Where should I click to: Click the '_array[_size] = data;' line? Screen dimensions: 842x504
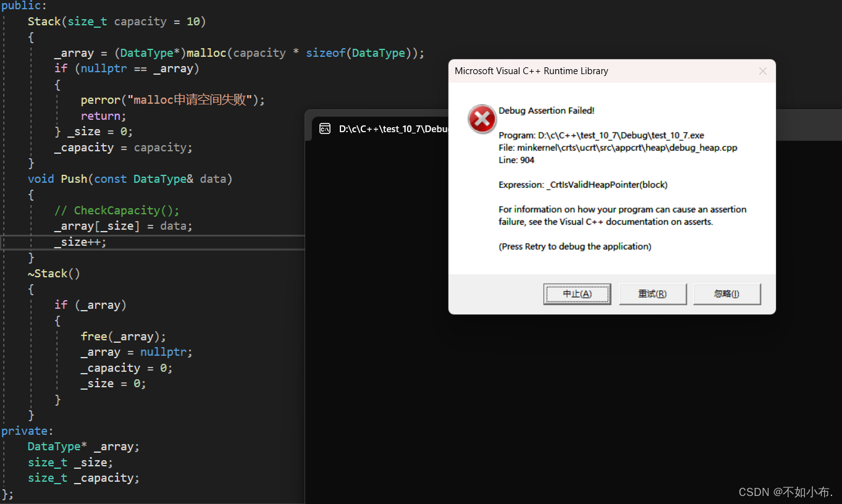click(124, 226)
